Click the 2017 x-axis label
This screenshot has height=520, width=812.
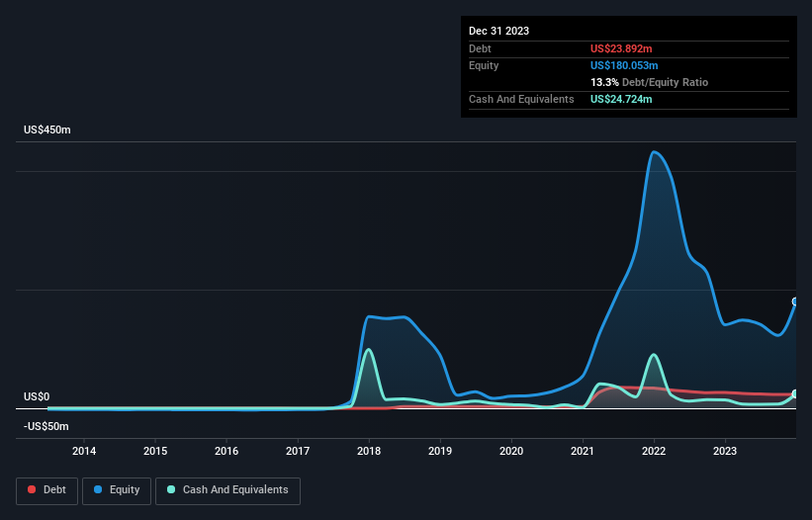tap(298, 451)
